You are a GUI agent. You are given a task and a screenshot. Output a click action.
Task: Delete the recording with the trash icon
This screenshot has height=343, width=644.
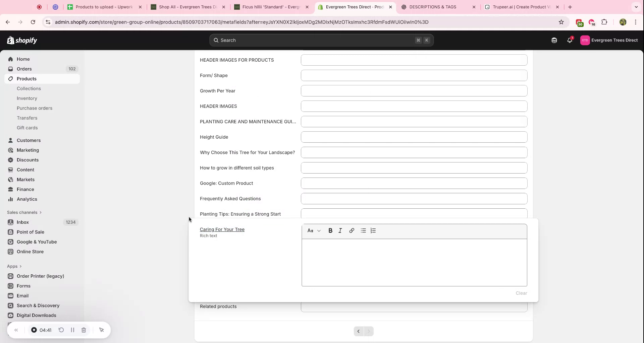coord(84,330)
